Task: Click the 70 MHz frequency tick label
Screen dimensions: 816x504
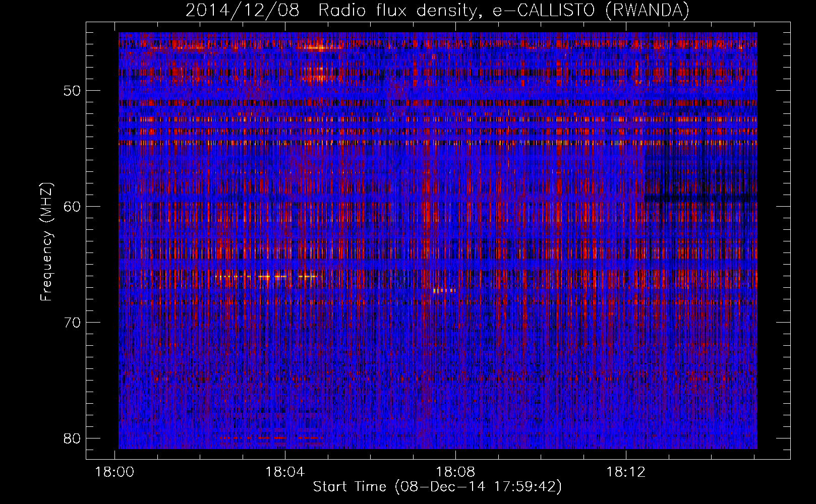Action: click(72, 323)
